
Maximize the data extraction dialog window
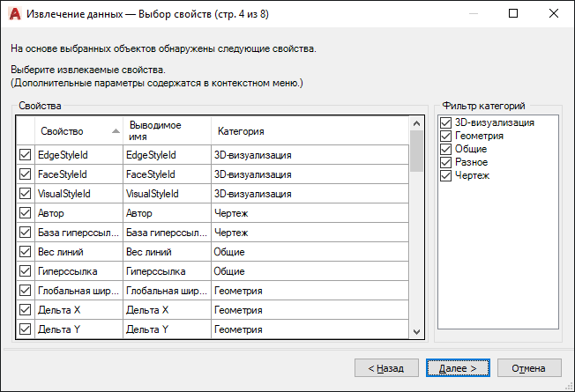point(513,13)
